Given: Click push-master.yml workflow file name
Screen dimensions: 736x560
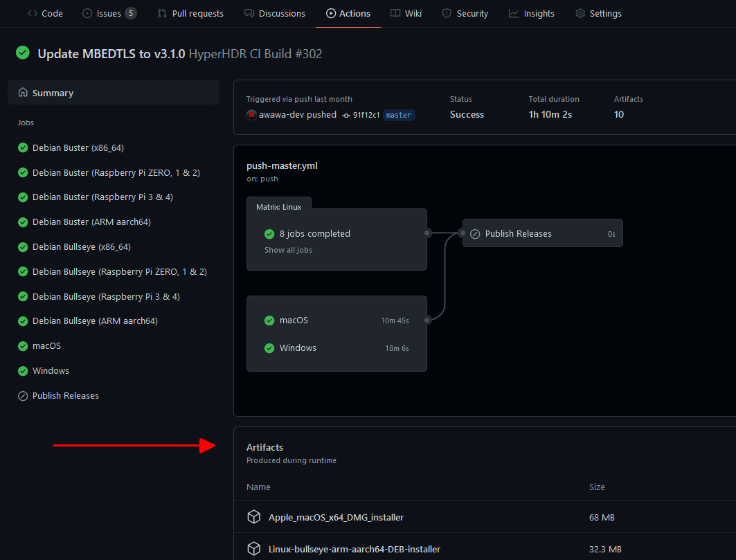Looking at the screenshot, I should pos(282,165).
